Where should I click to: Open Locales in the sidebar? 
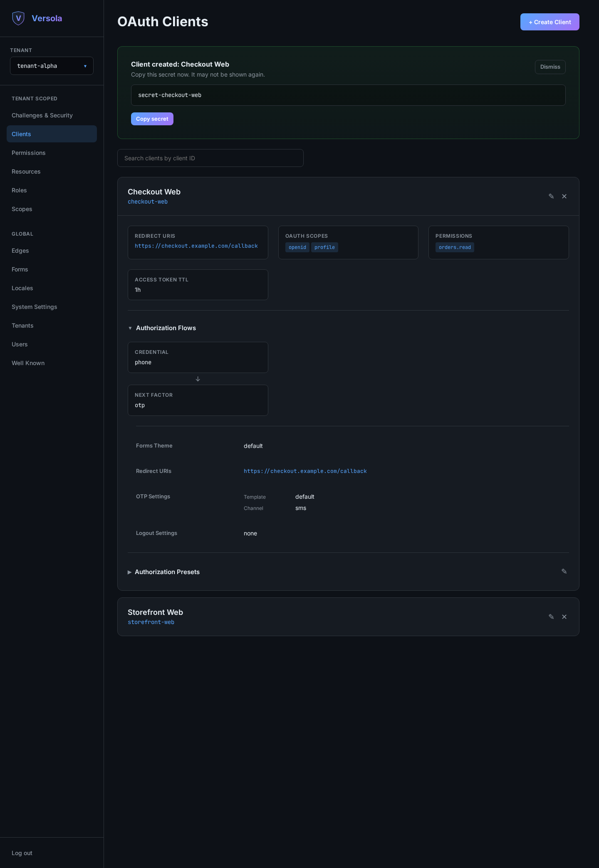52,288
